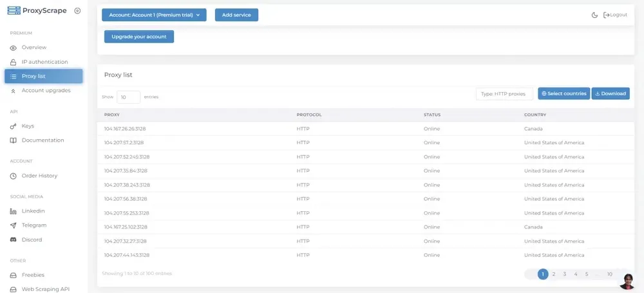644x293 pixels.
Task: Open IP authentication in the sidebar
Action: (44, 62)
